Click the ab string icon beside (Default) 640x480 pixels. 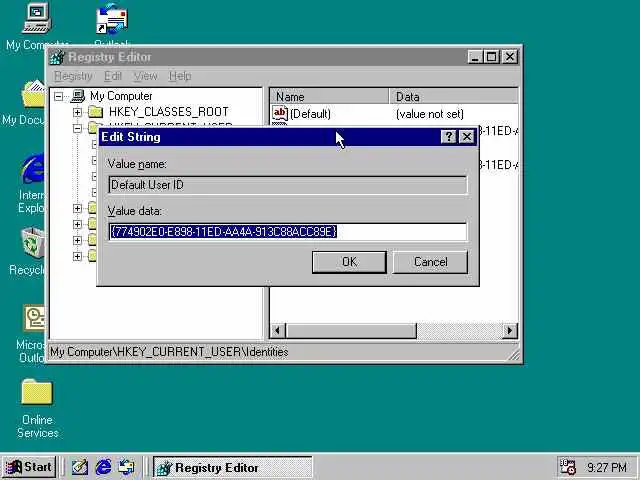click(280, 113)
